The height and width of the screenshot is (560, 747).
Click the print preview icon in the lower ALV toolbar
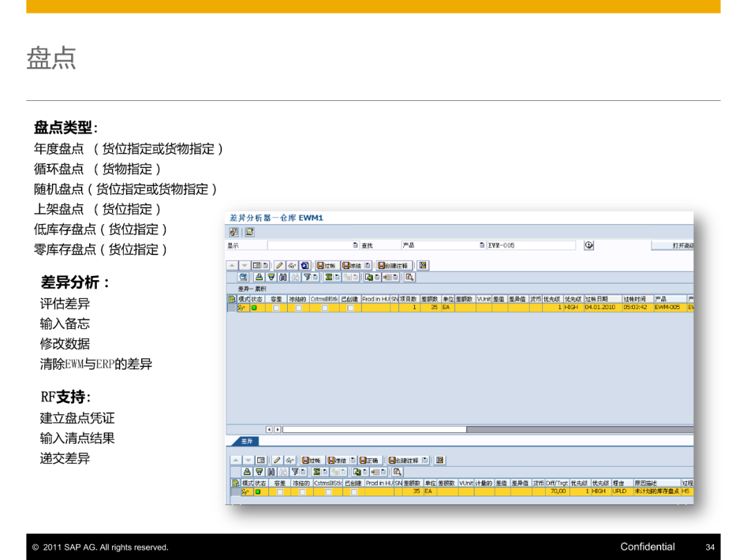[397, 472]
